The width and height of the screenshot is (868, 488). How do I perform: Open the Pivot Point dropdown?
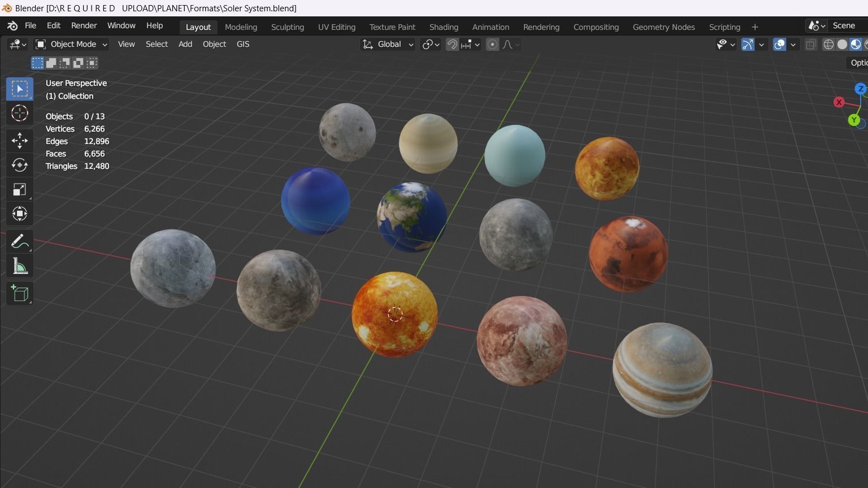click(431, 45)
